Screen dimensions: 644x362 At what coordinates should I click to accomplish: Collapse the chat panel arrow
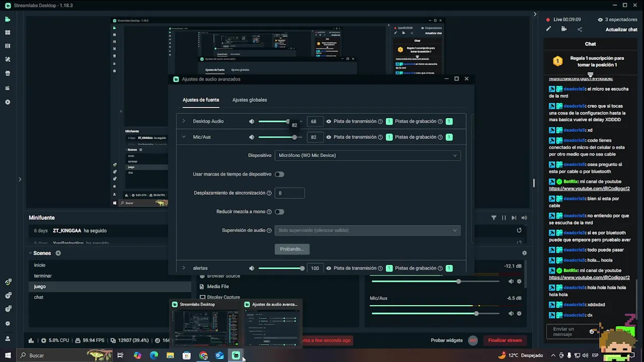pyautogui.click(x=535, y=14)
